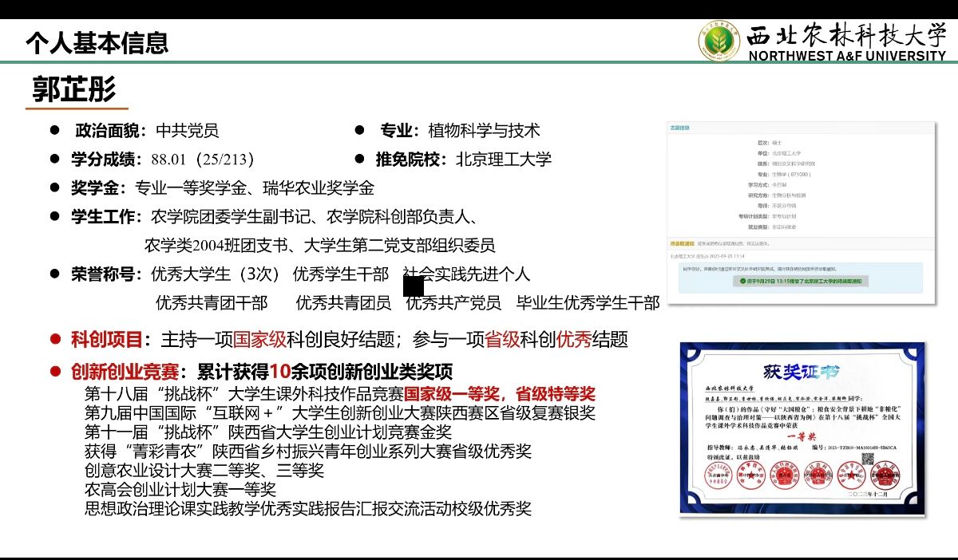Click the 奖学金 bullet label

(97, 188)
